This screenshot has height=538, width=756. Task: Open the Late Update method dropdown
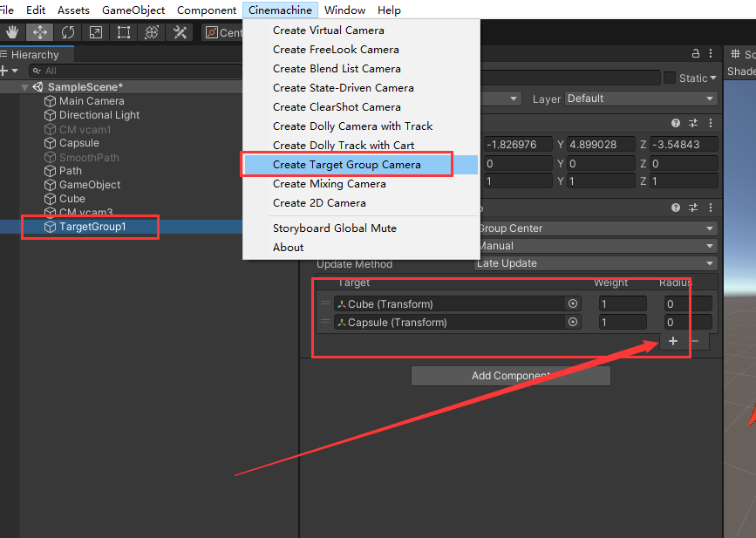click(596, 263)
